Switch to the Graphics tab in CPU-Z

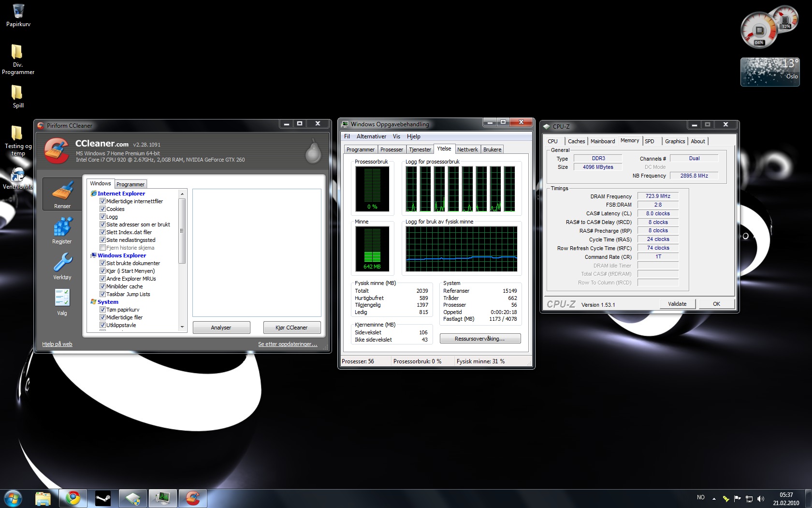[x=675, y=141]
